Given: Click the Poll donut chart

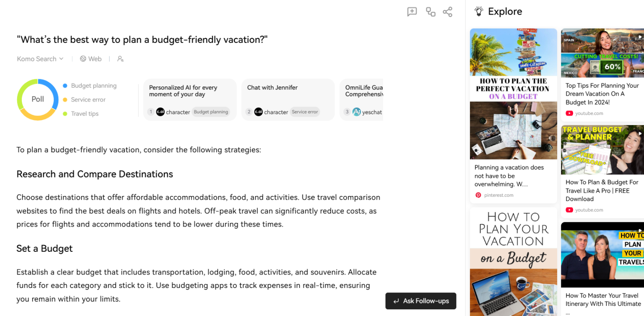Looking at the screenshot, I should tap(37, 99).
